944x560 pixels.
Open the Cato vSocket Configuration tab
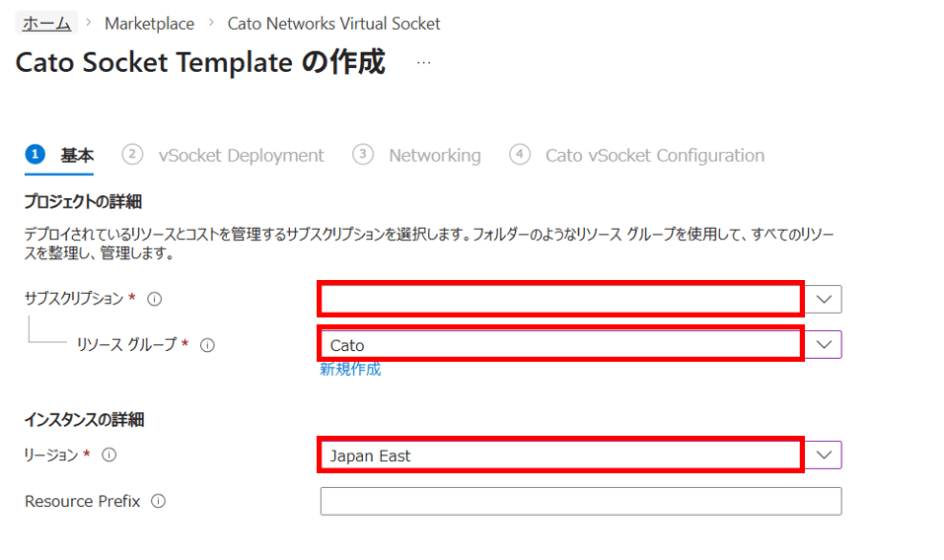[654, 156]
